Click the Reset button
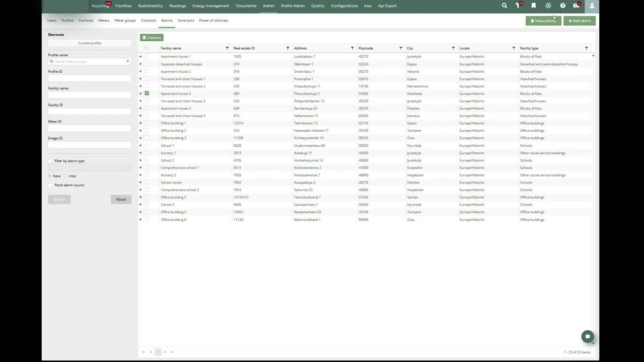The width and height of the screenshot is (644, 362). [121, 200]
